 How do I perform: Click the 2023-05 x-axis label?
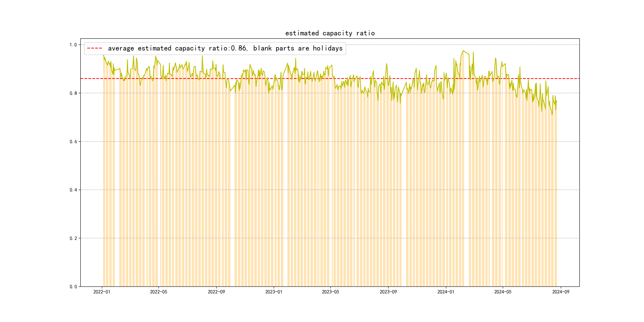pyautogui.click(x=330, y=292)
